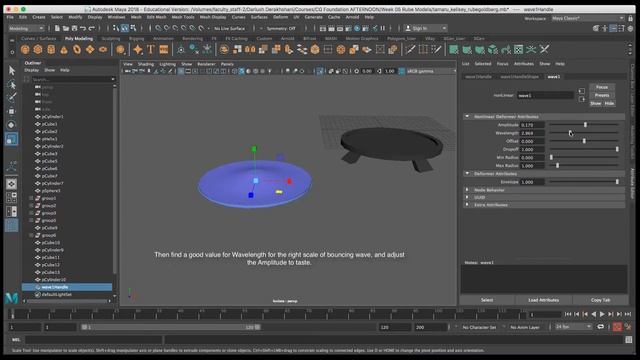The image size is (640, 360).
Task: Click the SVG shelf icon
Action: [x=164, y=50]
